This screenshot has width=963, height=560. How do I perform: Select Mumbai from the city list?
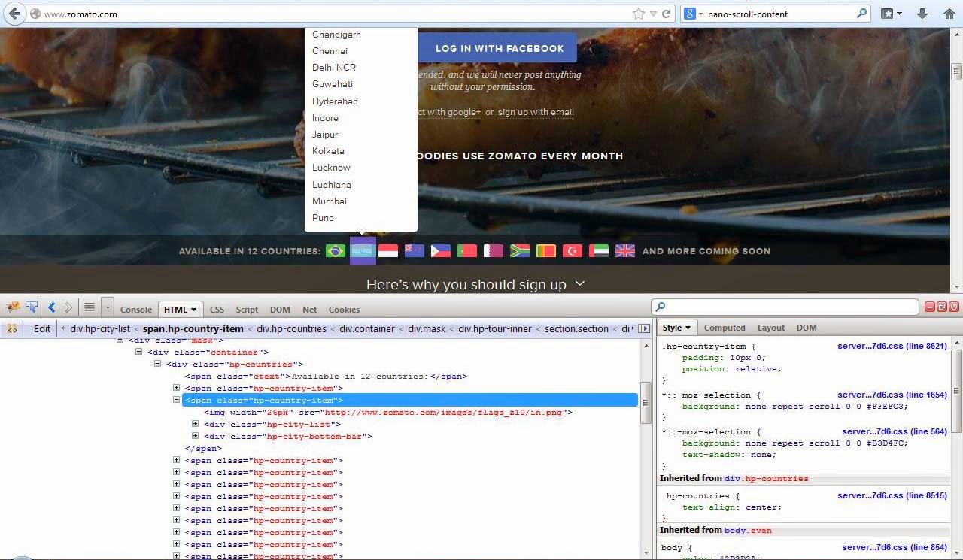pos(330,201)
